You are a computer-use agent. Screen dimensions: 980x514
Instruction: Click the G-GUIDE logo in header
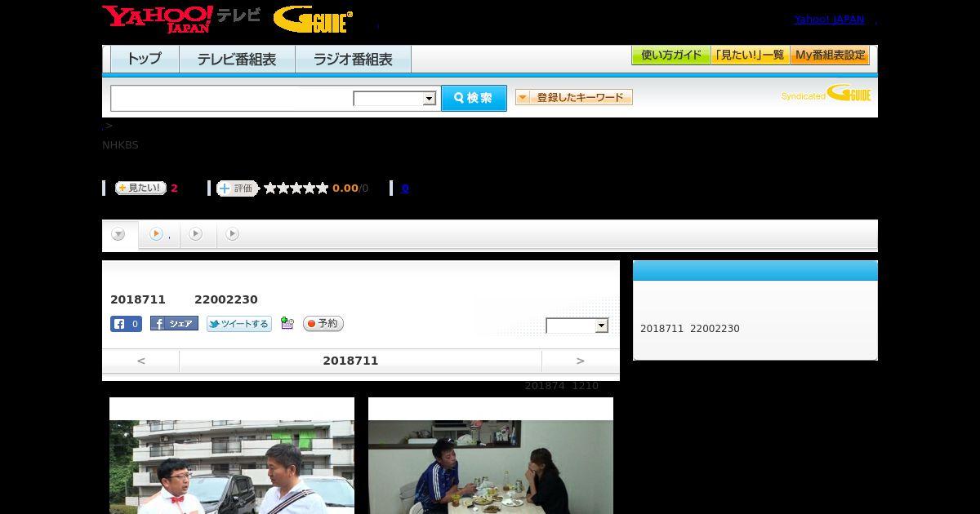click(313, 19)
